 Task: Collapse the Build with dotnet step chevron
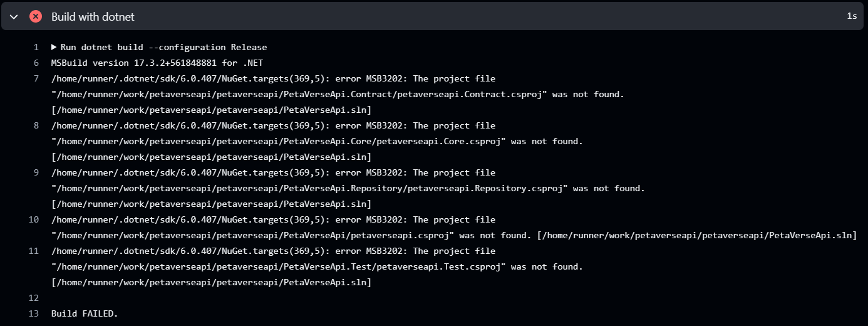tap(14, 16)
